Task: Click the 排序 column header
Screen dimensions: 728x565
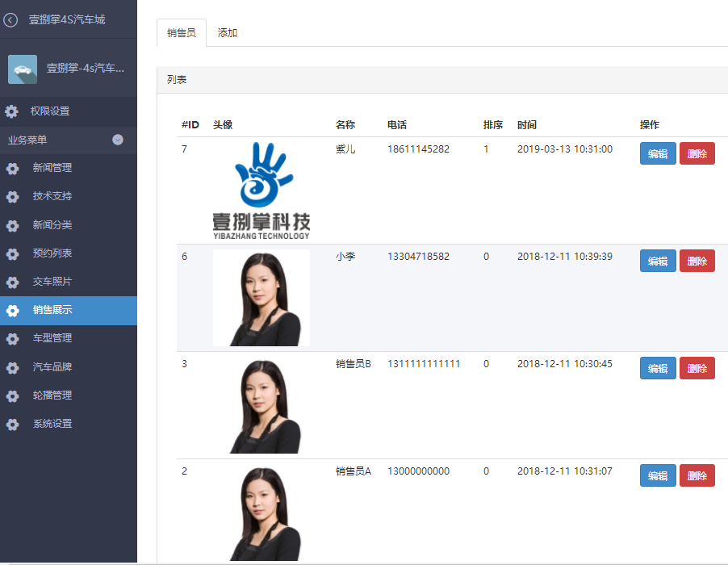Action: pos(493,125)
